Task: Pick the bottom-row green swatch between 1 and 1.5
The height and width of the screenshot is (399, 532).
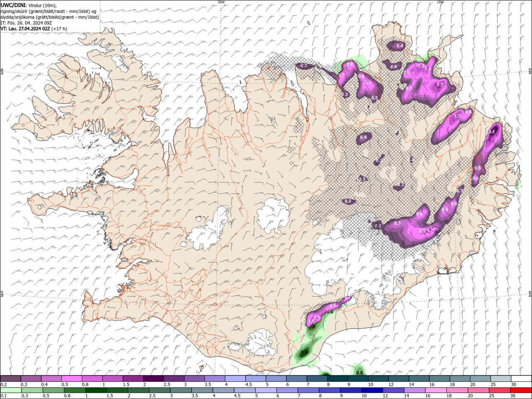Action: click(96, 390)
